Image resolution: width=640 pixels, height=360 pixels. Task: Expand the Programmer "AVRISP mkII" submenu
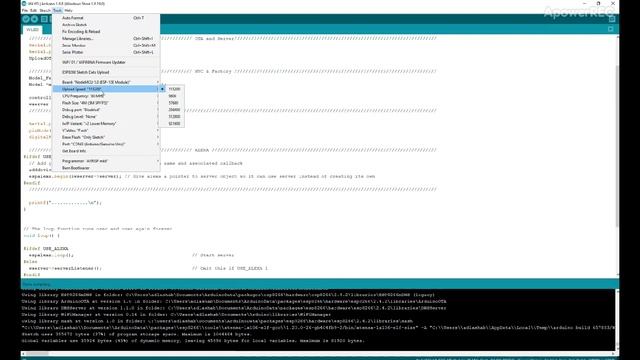pyautogui.click(x=106, y=161)
